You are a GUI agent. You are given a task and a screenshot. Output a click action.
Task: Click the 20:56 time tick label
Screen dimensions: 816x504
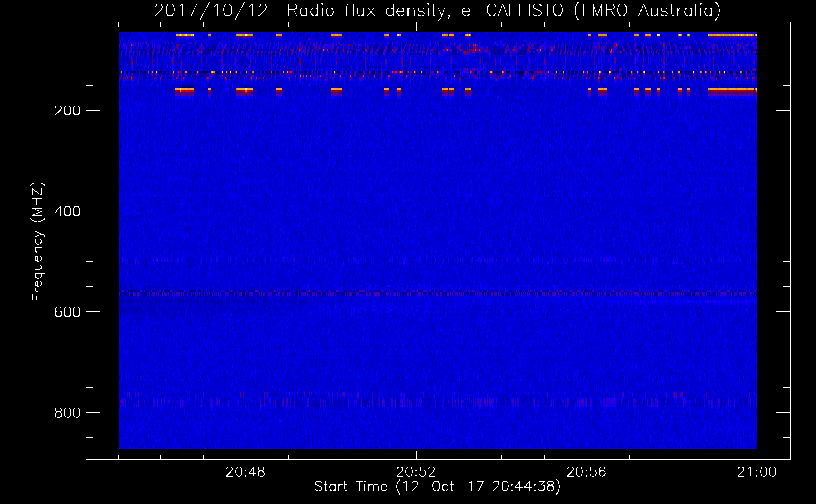(586, 472)
